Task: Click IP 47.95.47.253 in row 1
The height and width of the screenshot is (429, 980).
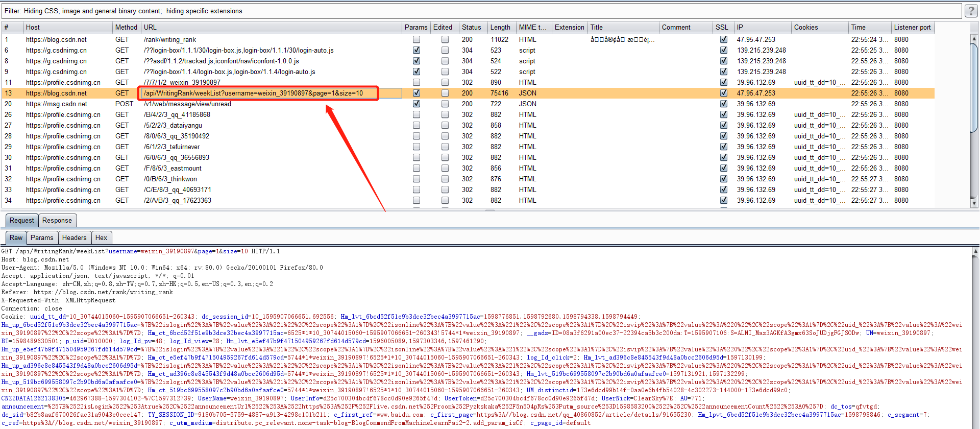Action: 755,39
